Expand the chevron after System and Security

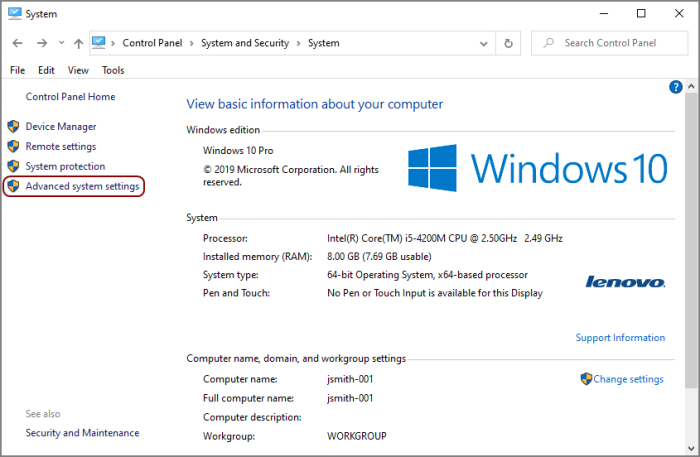[x=298, y=44]
